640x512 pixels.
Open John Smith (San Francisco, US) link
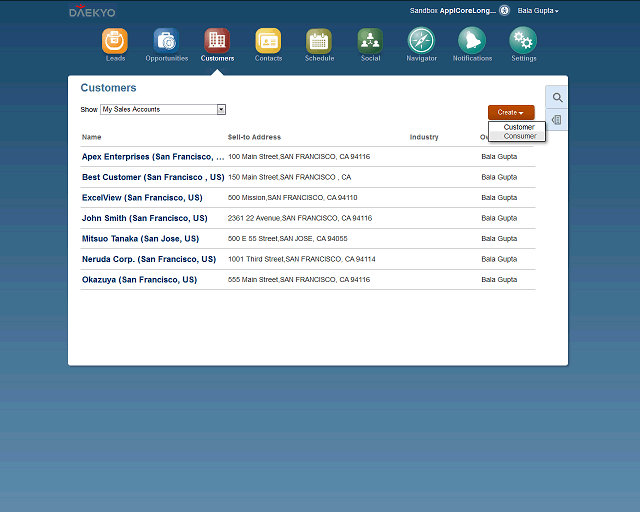point(144,218)
